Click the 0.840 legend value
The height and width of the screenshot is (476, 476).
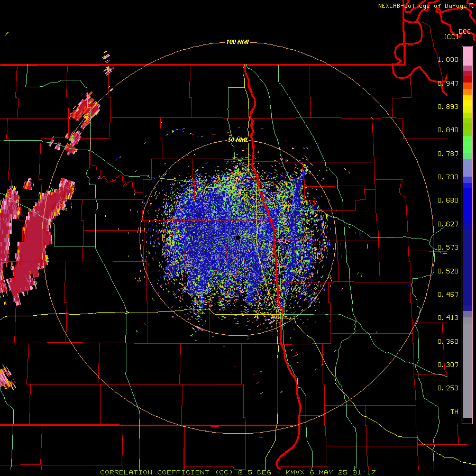(448, 130)
